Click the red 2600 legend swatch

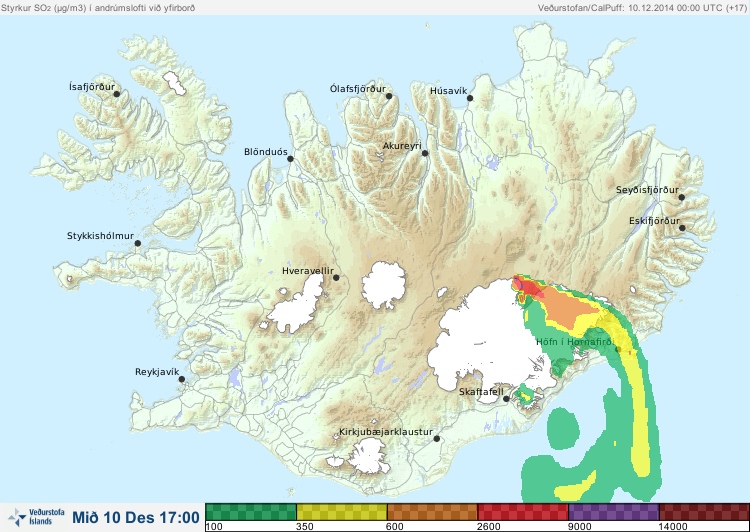(x=523, y=512)
